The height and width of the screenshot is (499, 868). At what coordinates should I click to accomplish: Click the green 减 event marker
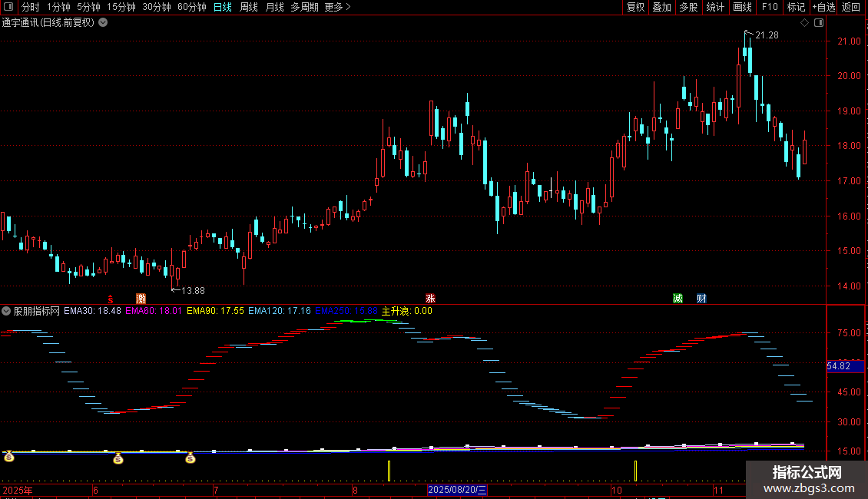pos(678,299)
